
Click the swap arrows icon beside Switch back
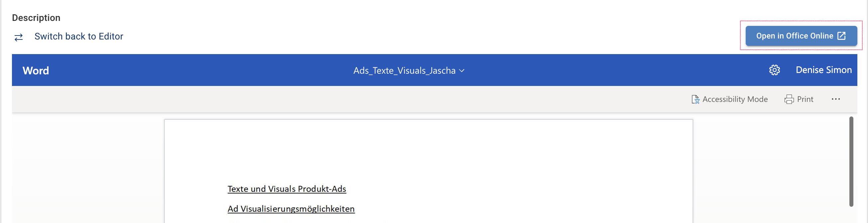pyautogui.click(x=19, y=37)
